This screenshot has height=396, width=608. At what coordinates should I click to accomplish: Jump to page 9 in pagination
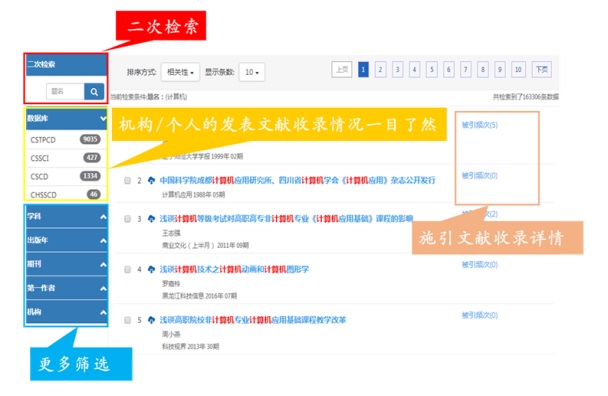pos(500,70)
